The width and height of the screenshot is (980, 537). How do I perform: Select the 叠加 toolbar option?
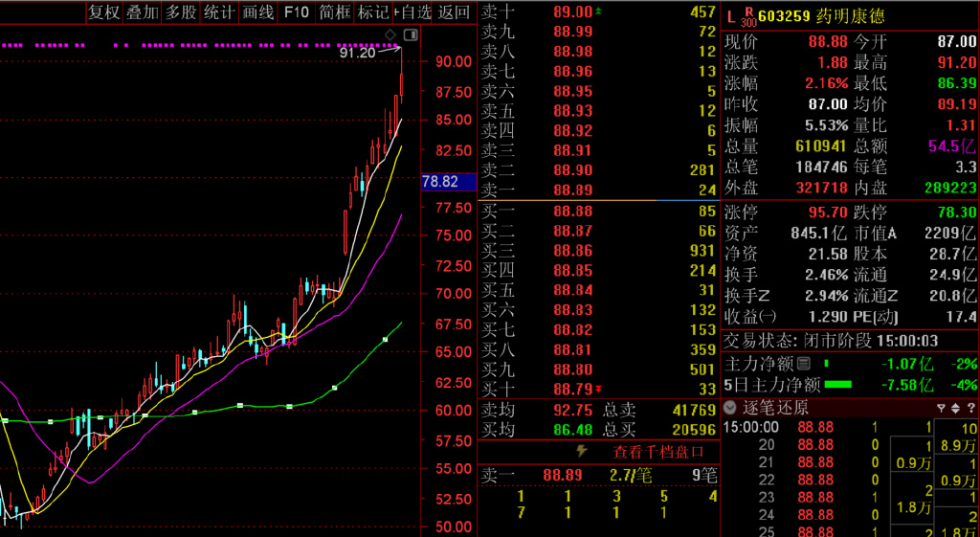tap(142, 12)
